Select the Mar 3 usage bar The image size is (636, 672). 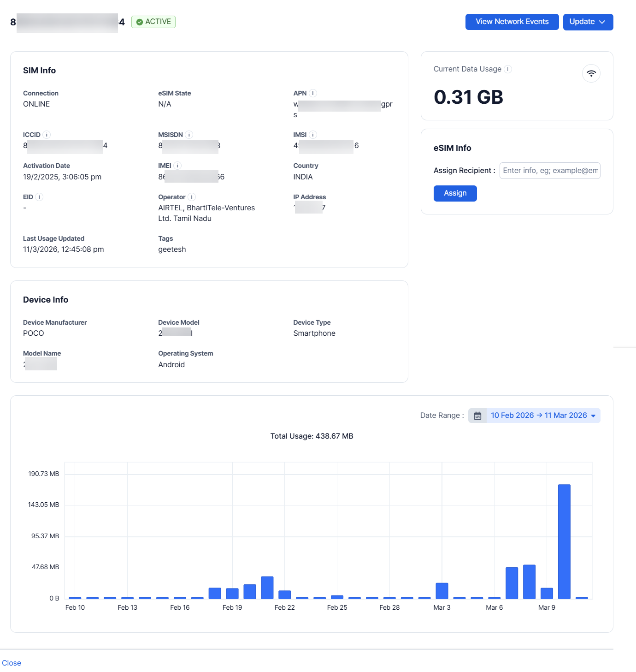442,591
